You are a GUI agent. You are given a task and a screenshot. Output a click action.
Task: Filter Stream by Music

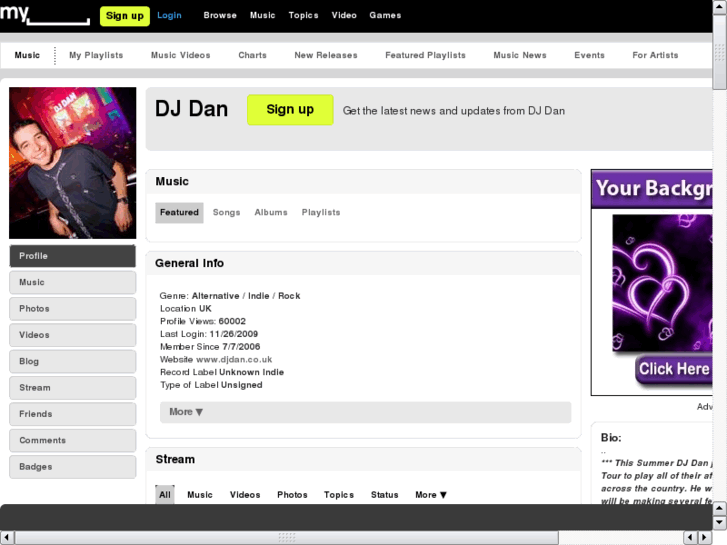point(200,495)
